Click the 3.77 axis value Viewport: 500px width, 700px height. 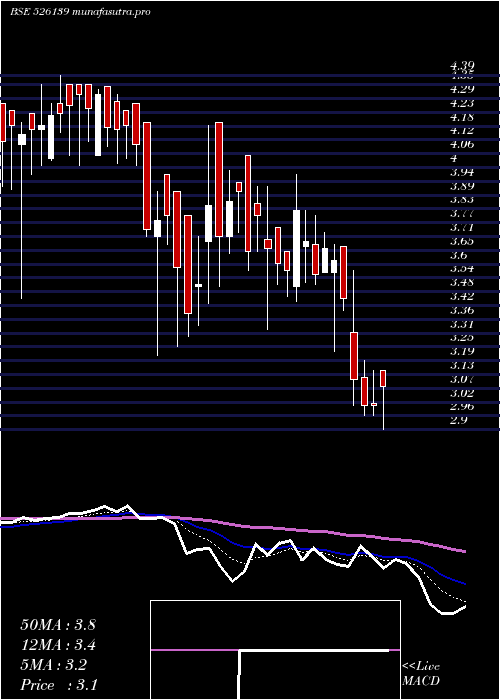[462, 214]
